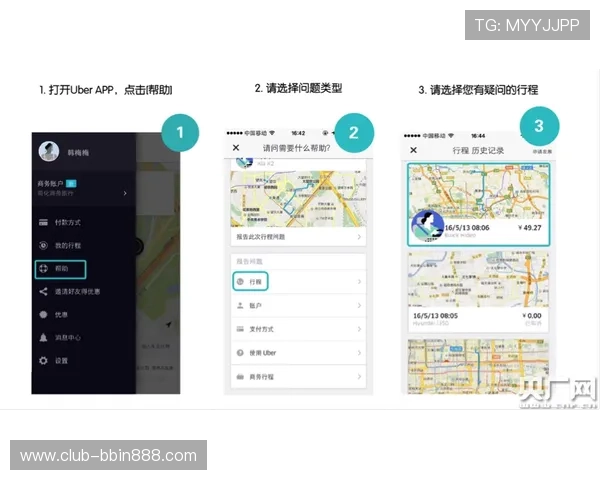Tap the person icon beside 账户
The image size is (600, 480).
tap(240, 305)
